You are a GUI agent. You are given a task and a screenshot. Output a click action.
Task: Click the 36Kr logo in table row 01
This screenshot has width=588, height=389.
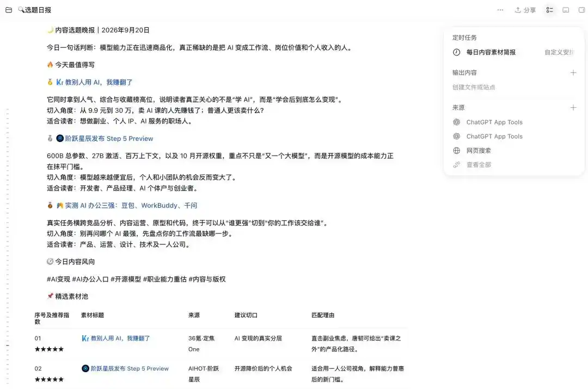coord(85,338)
